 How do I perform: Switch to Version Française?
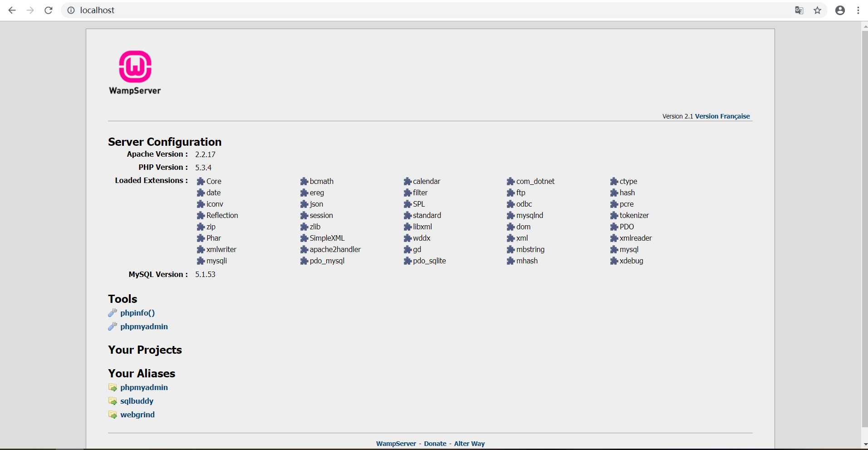point(722,116)
